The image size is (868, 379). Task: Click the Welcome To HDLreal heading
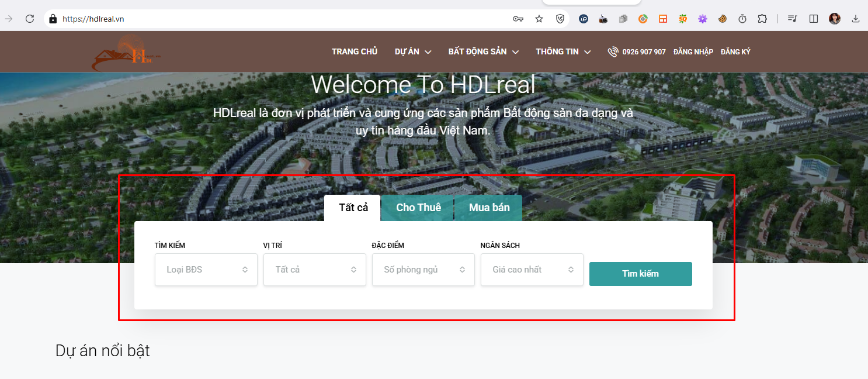click(423, 85)
